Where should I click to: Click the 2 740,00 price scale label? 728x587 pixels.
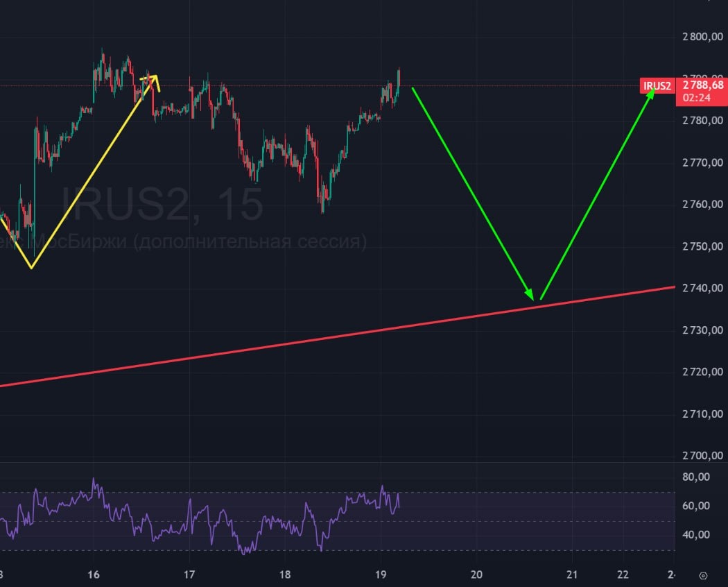702,288
